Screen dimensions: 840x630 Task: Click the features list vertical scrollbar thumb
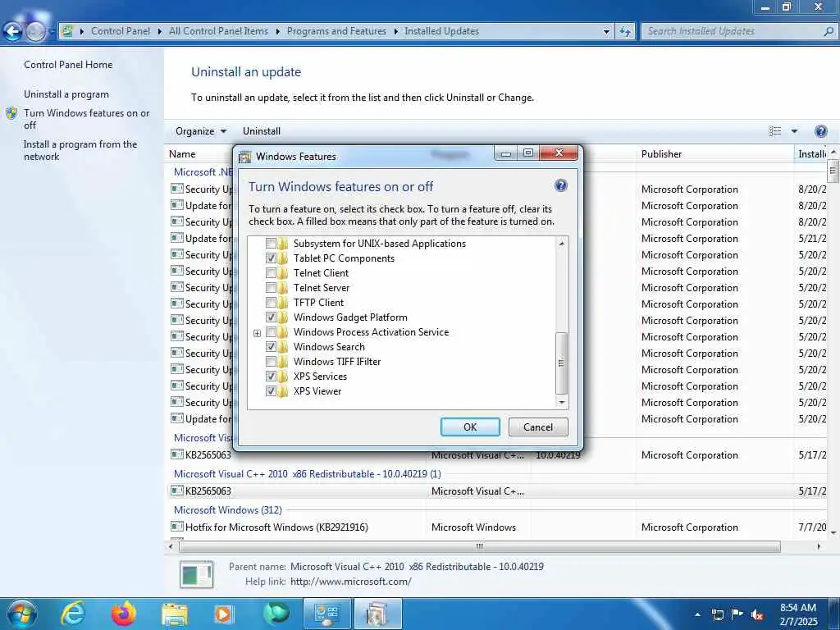tap(561, 363)
